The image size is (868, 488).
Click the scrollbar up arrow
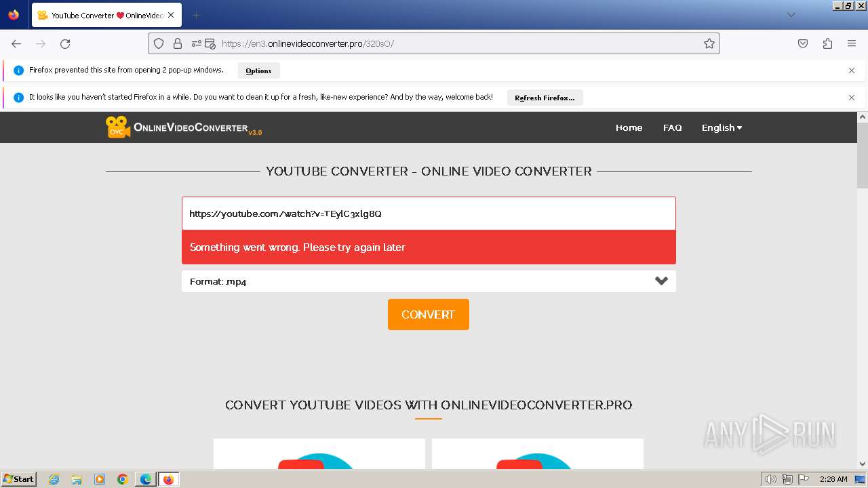click(863, 117)
